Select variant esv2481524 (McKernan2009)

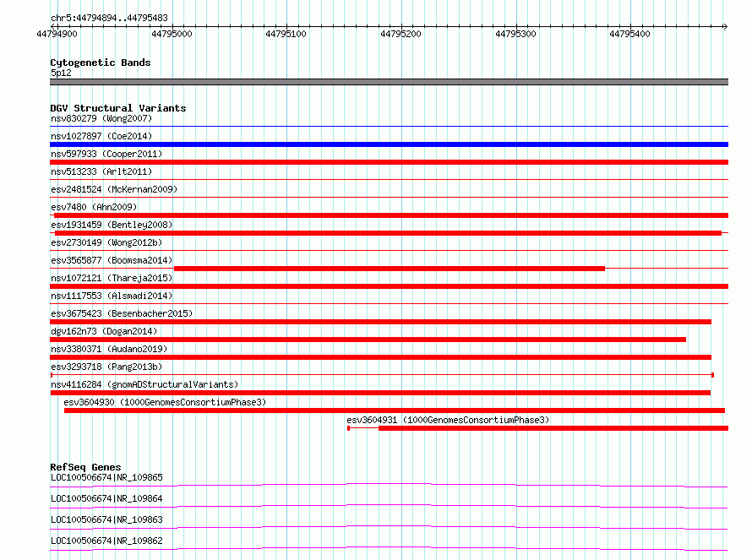pos(114,189)
